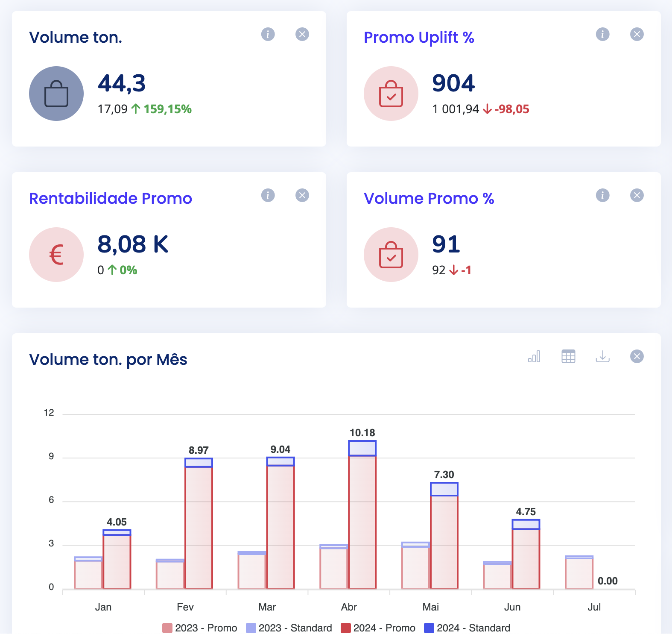Image resolution: width=672 pixels, height=634 pixels.
Task: Click the Abr month axis label
Action: pyautogui.click(x=349, y=607)
